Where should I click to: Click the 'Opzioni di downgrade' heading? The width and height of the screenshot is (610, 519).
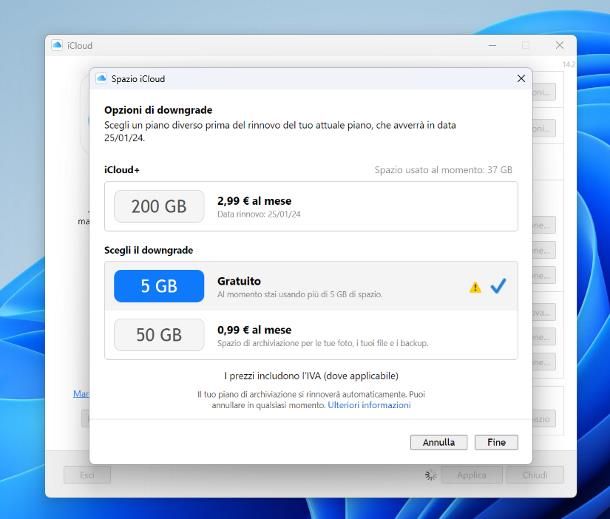point(158,110)
